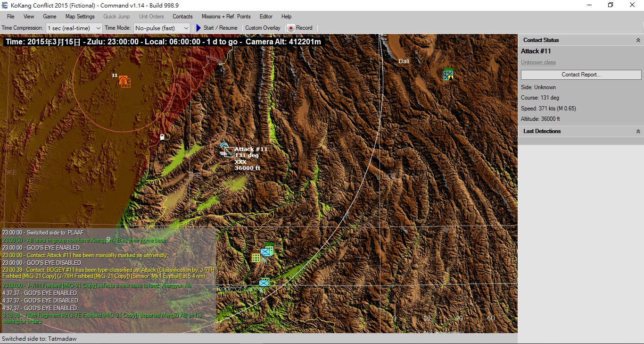Open the Editor menu
Image resolution: width=644 pixels, height=344 pixels.
click(266, 17)
